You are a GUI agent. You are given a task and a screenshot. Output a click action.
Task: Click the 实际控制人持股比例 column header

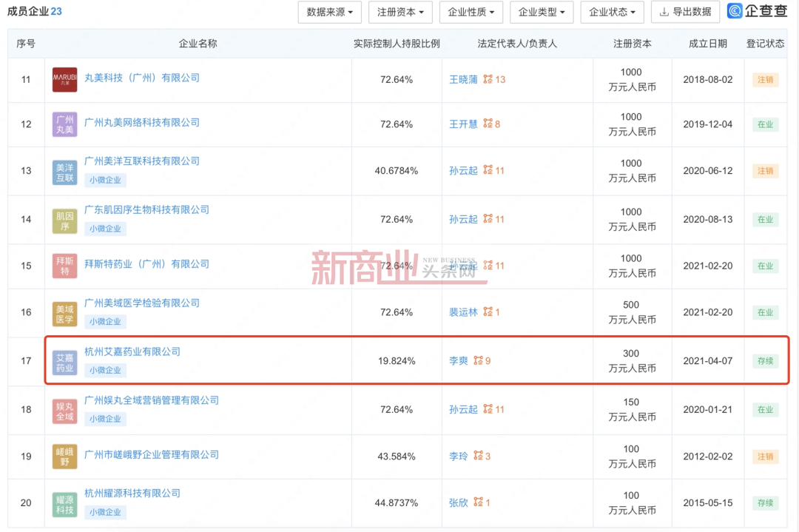click(x=397, y=44)
